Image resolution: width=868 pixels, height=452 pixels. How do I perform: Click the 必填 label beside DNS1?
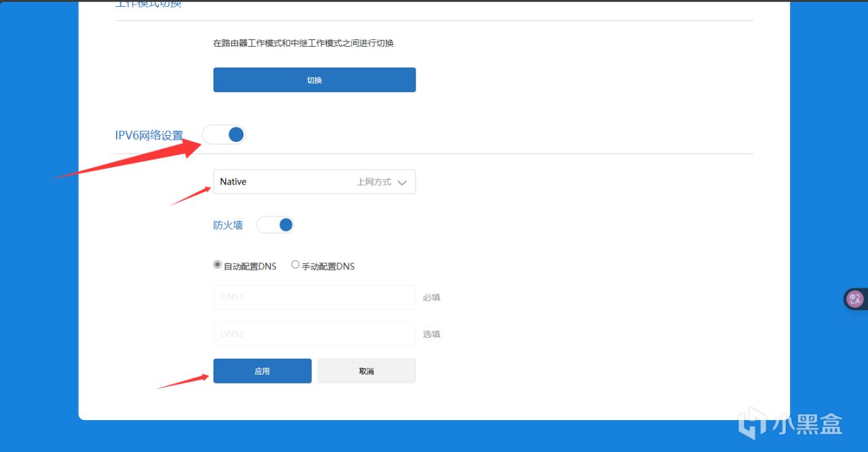[x=431, y=297]
